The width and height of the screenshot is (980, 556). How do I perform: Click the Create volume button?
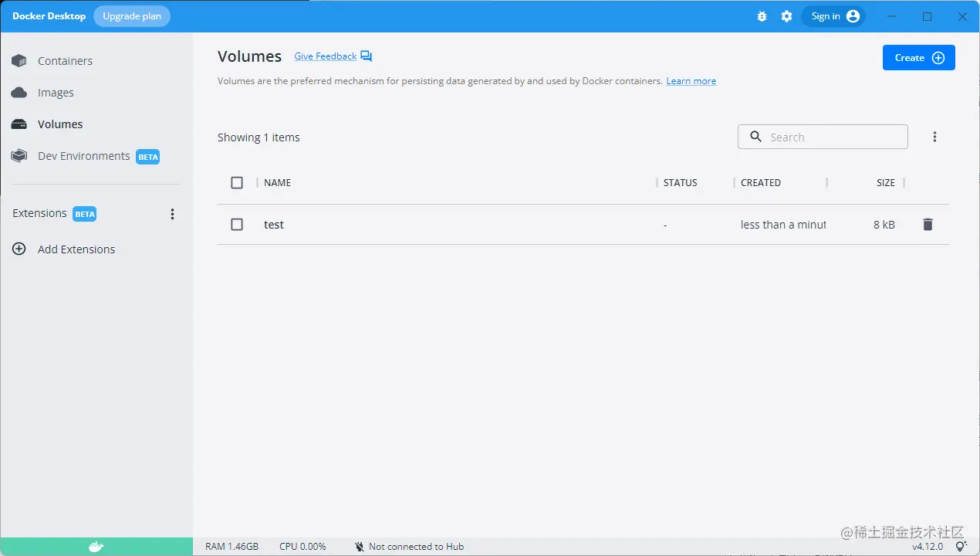[x=919, y=58]
